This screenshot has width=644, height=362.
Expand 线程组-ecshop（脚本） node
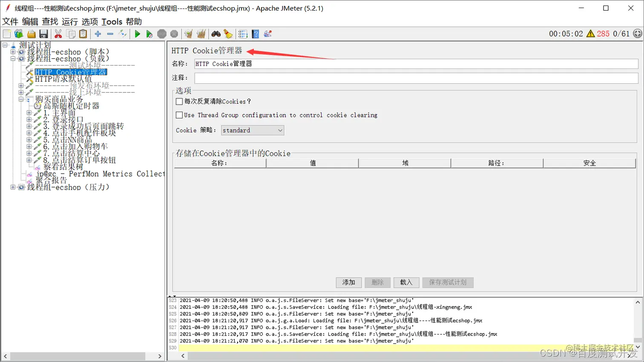coord(13,52)
